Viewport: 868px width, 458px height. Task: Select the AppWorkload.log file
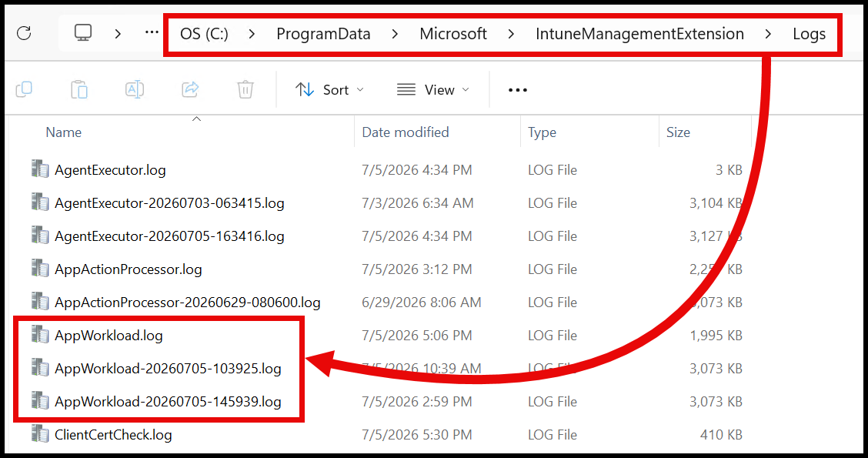[108, 336]
